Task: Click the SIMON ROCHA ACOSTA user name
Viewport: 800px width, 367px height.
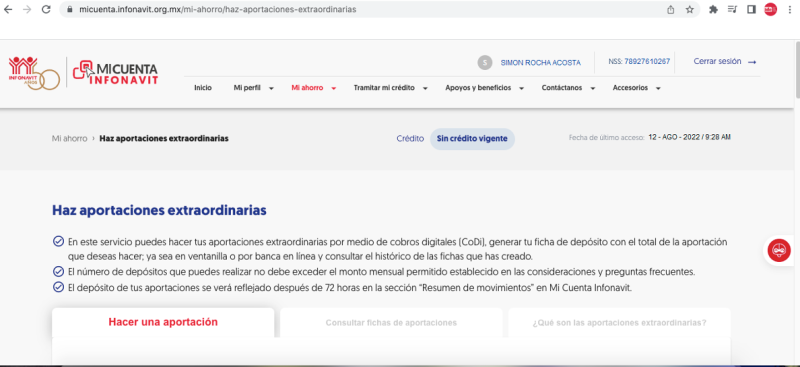Action: tap(540, 63)
